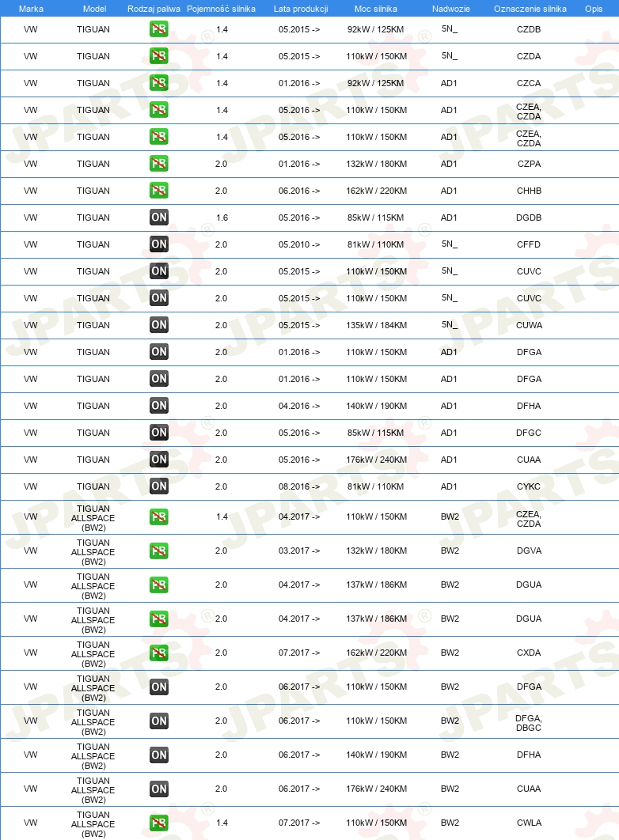Click the Model column header

point(94,9)
